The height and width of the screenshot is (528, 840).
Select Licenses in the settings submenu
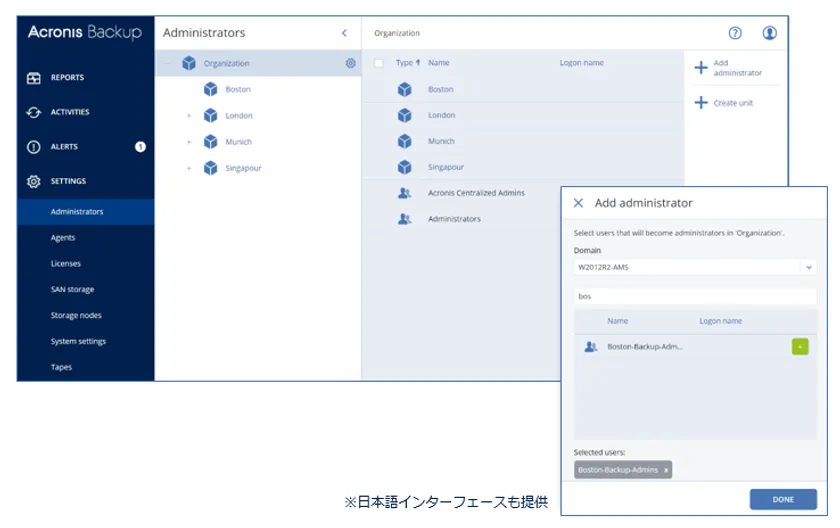(66, 264)
